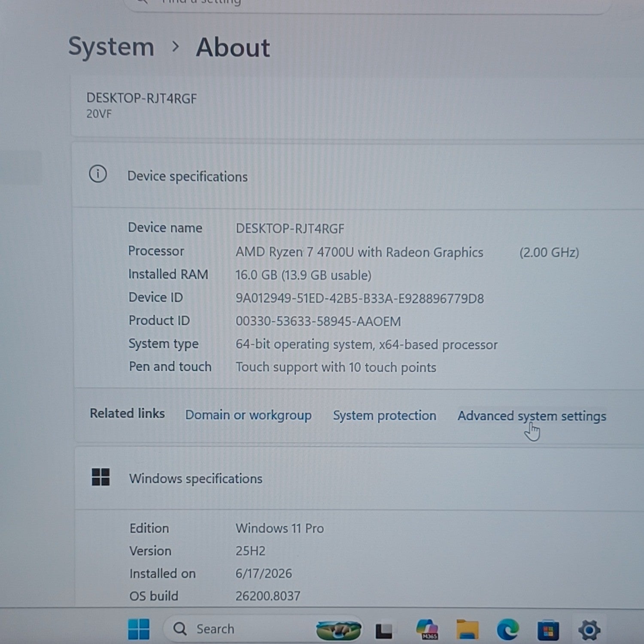Open File Explorer from the taskbar

(x=468, y=629)
